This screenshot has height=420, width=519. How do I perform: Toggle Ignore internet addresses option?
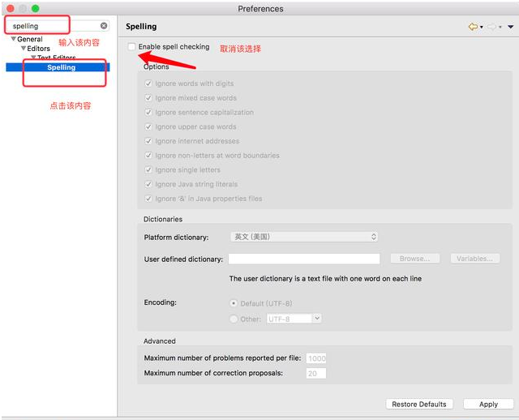coord(148,141)
